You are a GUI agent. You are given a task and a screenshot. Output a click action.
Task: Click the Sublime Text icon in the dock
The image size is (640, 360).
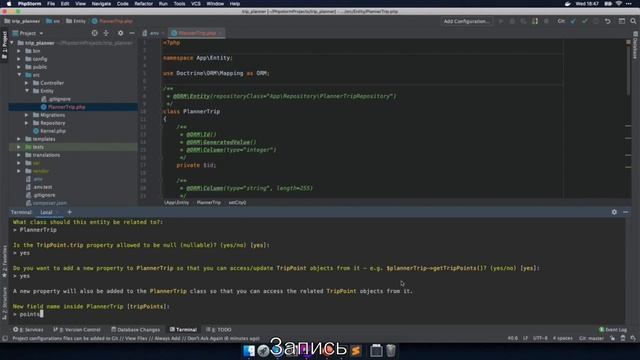tap(356, 351)
